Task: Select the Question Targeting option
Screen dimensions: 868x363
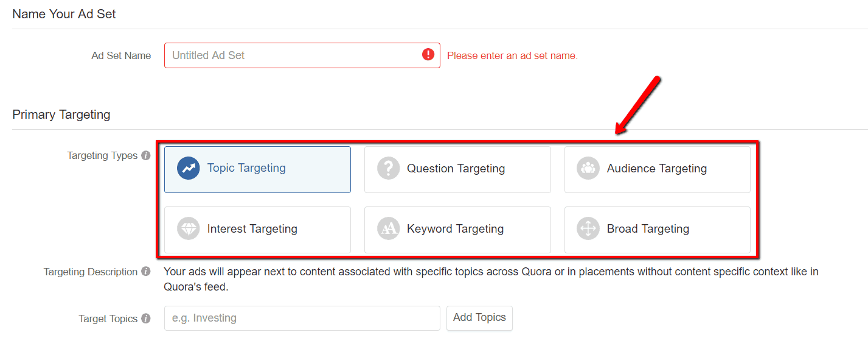Action: click(x=457, y=169)
